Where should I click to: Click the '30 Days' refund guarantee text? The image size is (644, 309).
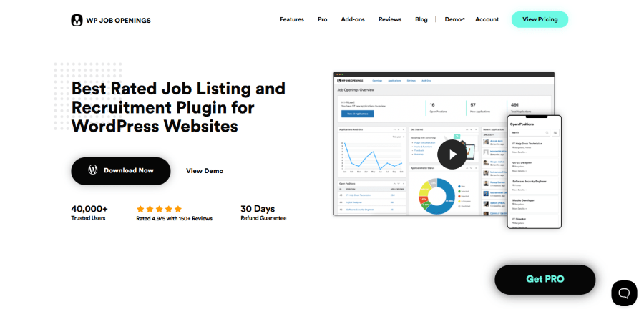pyautogui.click(x=258, y=208)
